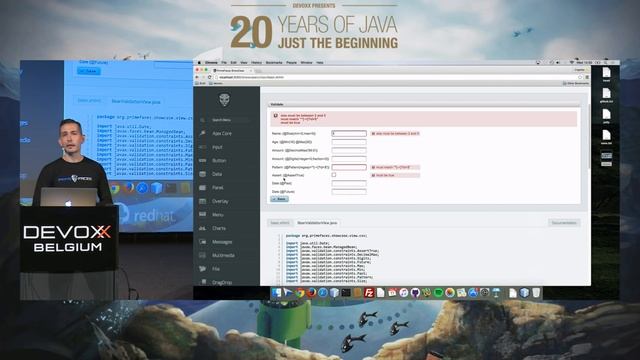The image size is (640, 360).
Task: Launch Safari from the Dock
Action: click(322, 293)
